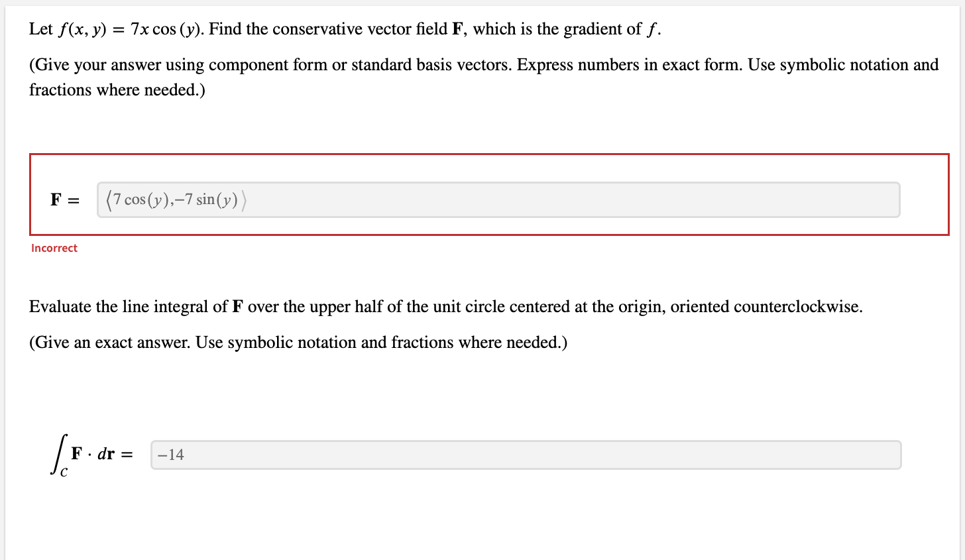Click the dr symbol next to F
Viewport: 965px width, 560px height.
pos(106,454)
